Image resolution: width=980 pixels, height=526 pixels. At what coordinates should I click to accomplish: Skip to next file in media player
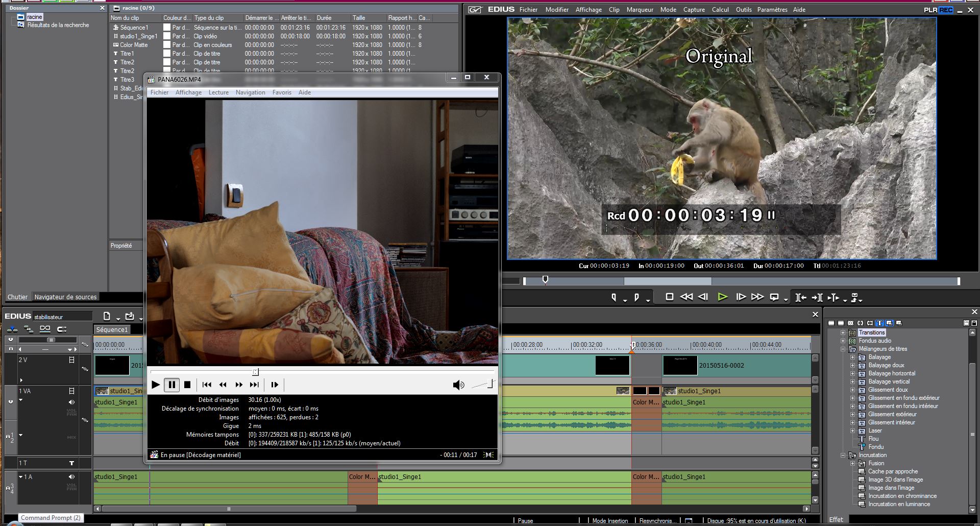254,385
